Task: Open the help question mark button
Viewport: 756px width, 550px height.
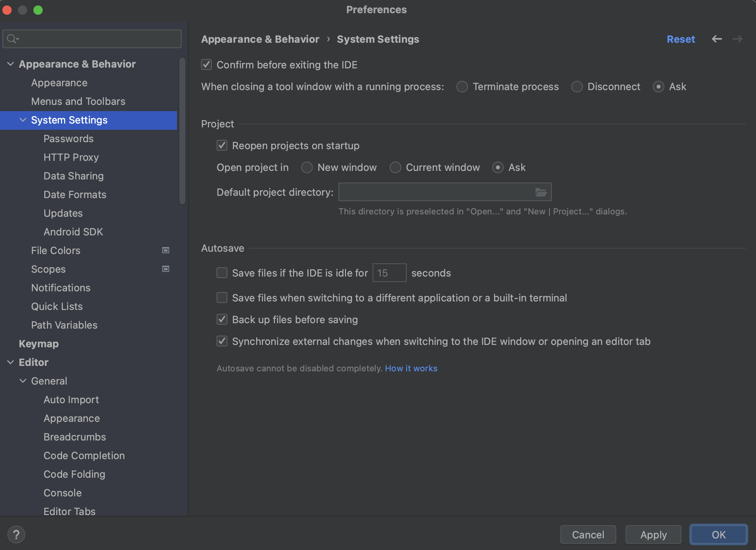Action: tap(16, 534)
